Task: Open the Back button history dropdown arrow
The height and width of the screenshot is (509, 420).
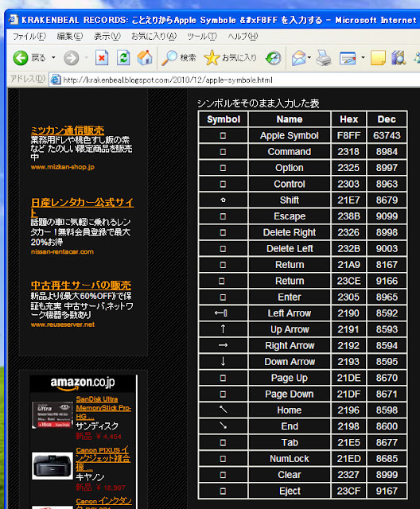Action: (x=53, y=58)
